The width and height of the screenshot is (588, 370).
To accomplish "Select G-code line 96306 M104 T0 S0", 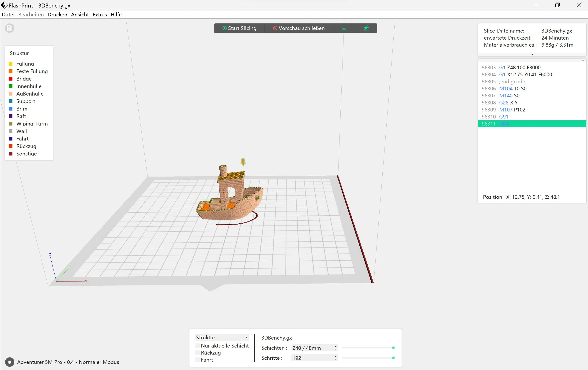I will pos(532,89).
